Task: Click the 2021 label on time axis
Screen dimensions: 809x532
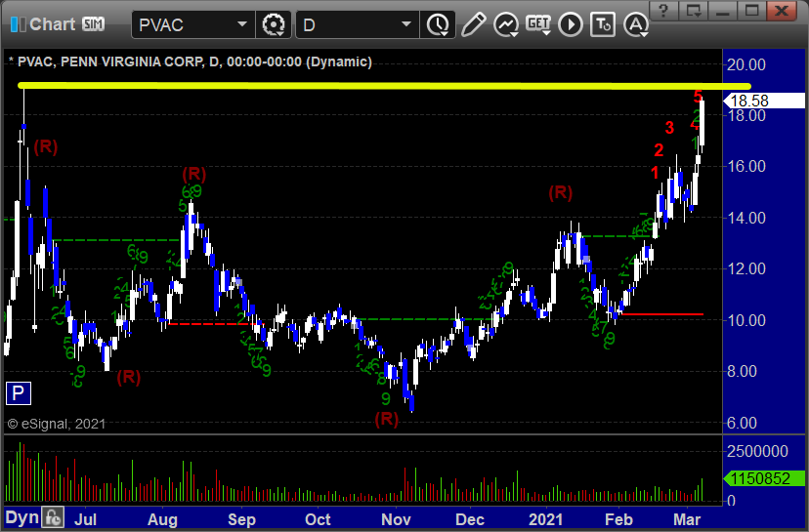Action: click(x=545, y=519)
